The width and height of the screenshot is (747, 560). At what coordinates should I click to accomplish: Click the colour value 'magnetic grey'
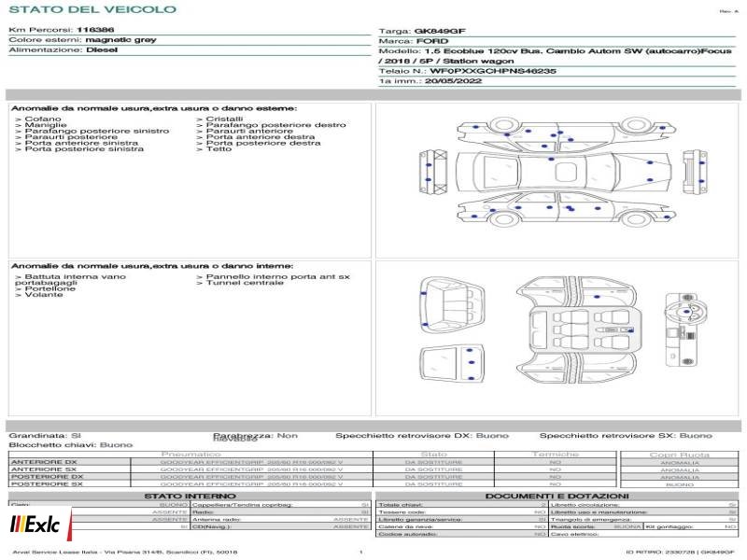(120, 40)
